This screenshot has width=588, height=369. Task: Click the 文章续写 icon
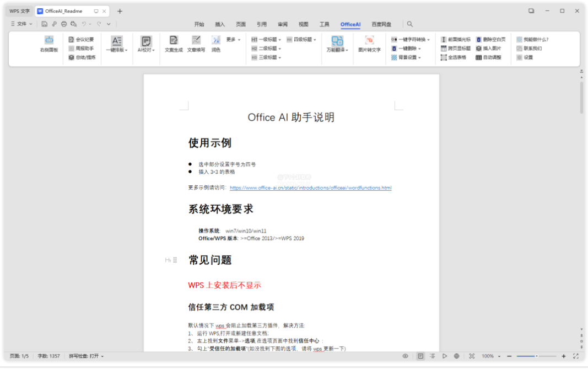[x=196, y=40]
